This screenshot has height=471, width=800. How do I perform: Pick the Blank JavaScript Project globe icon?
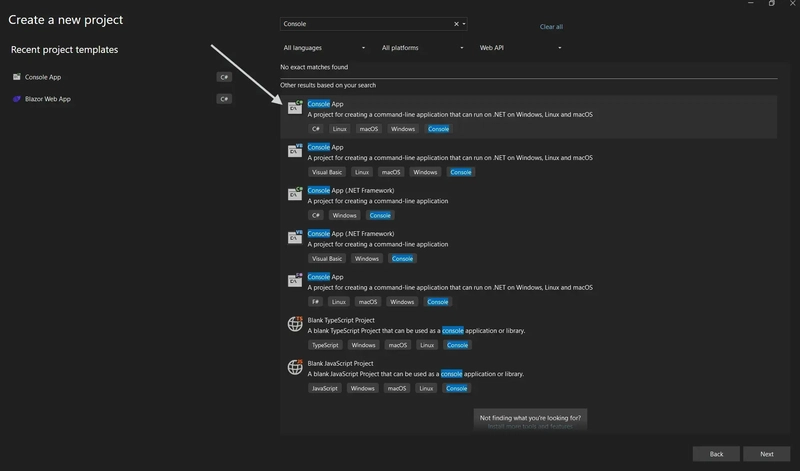point(295,367)
